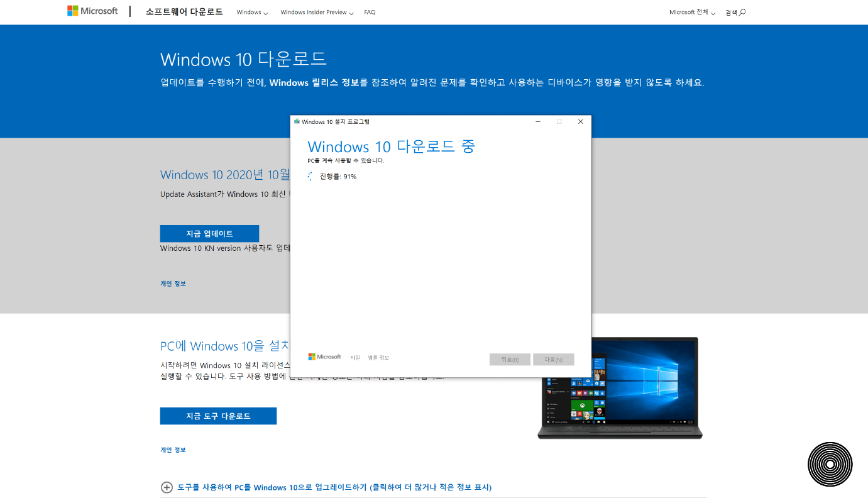This screenshot has height=503, width=868.
Task: Open the 지원 link in setup window
Action: point(355,358)
